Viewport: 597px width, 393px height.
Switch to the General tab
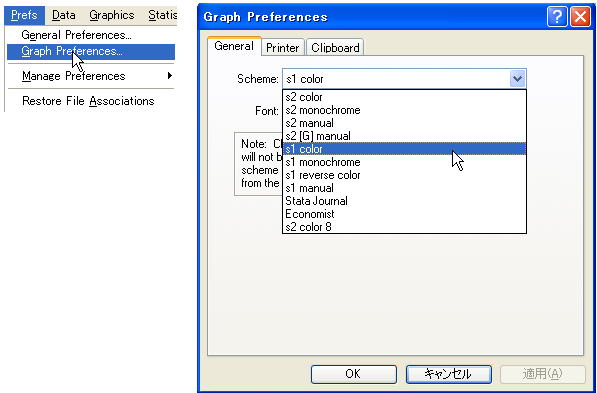point(234,46)
